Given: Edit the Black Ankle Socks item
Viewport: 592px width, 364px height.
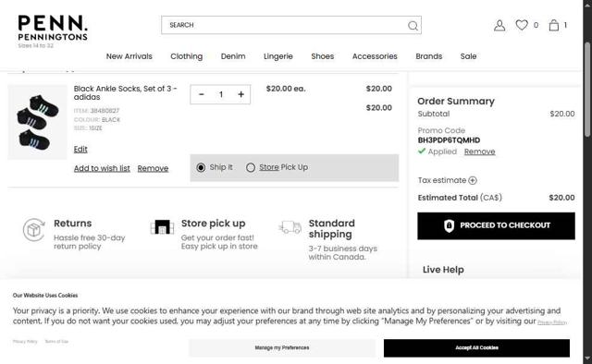Looking at the screenshot, I should 80,150.
